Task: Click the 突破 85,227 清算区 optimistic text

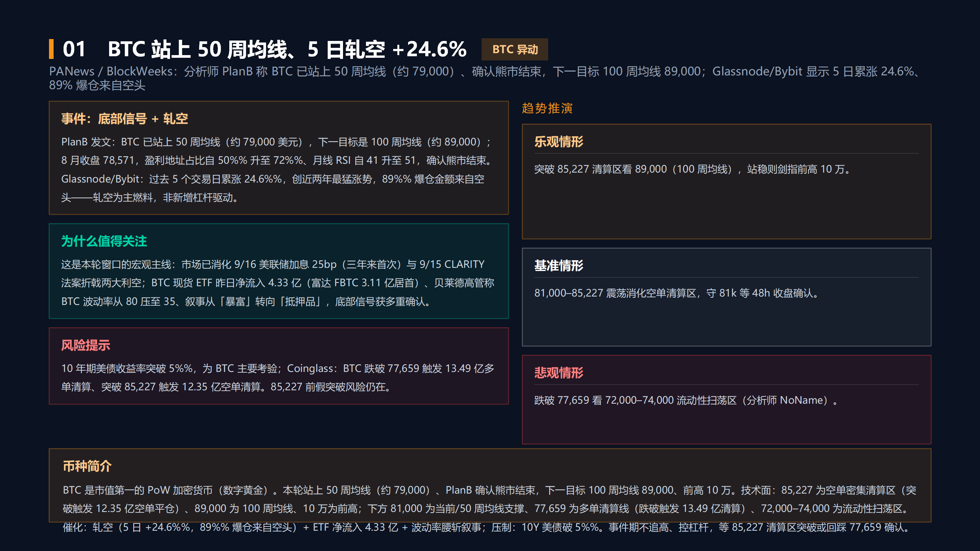Action: pos(693,169)
